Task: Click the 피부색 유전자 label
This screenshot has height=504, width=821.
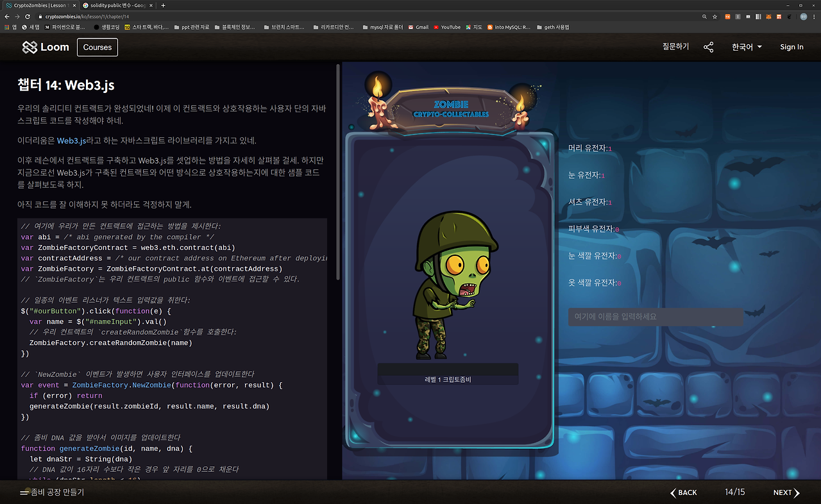Action: pyautogui.click(x=591, y=229)
